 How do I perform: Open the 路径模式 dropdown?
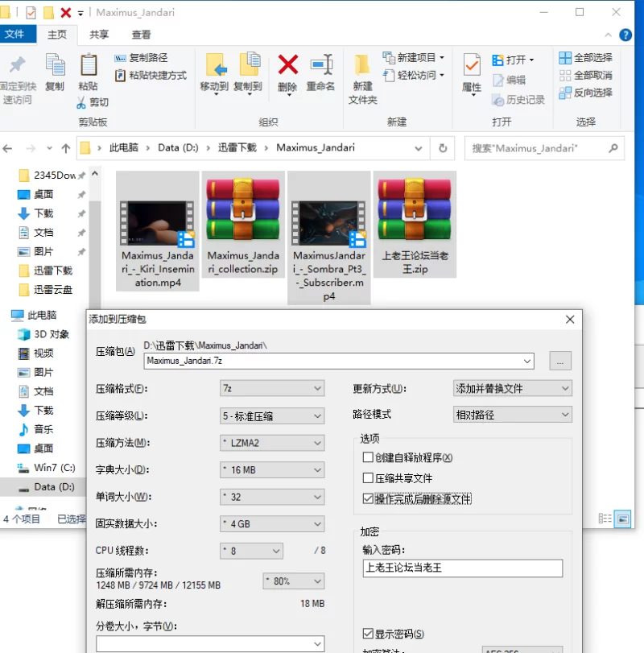click(x=513, y=415)
